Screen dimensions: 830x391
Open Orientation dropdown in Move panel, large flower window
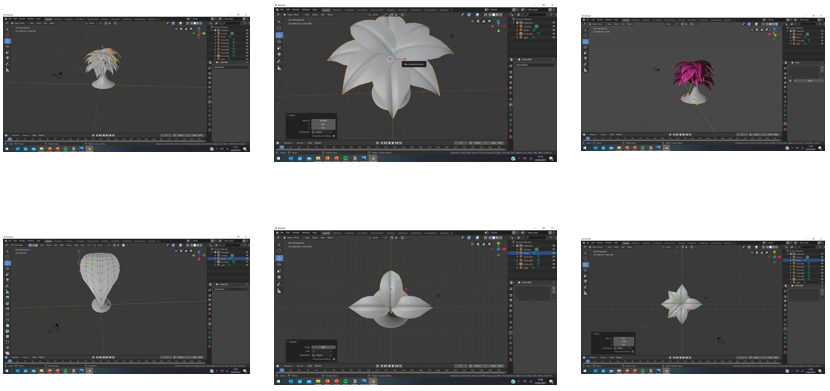coord(321,132)
